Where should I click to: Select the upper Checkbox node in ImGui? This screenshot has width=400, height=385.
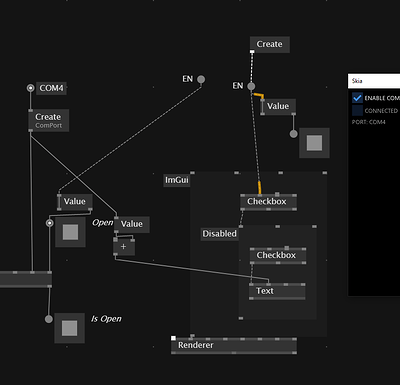268,202
